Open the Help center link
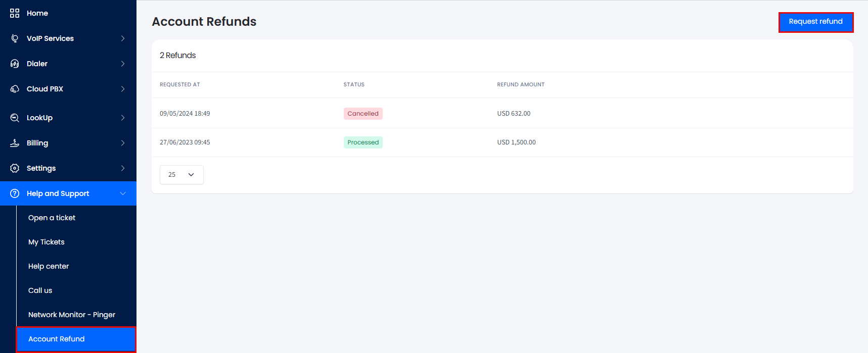The height and width of the screenshot is (353, 868). pyautogui.click(x=49, y=266)
